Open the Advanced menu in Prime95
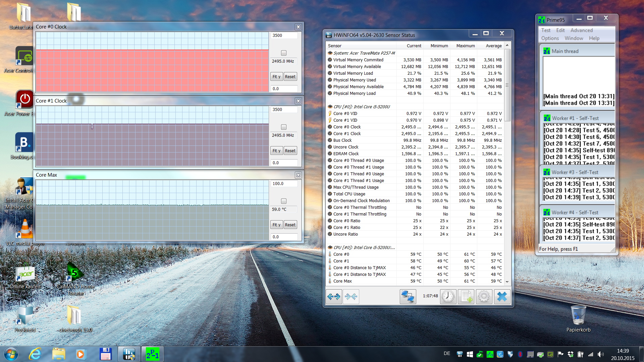 581,30
